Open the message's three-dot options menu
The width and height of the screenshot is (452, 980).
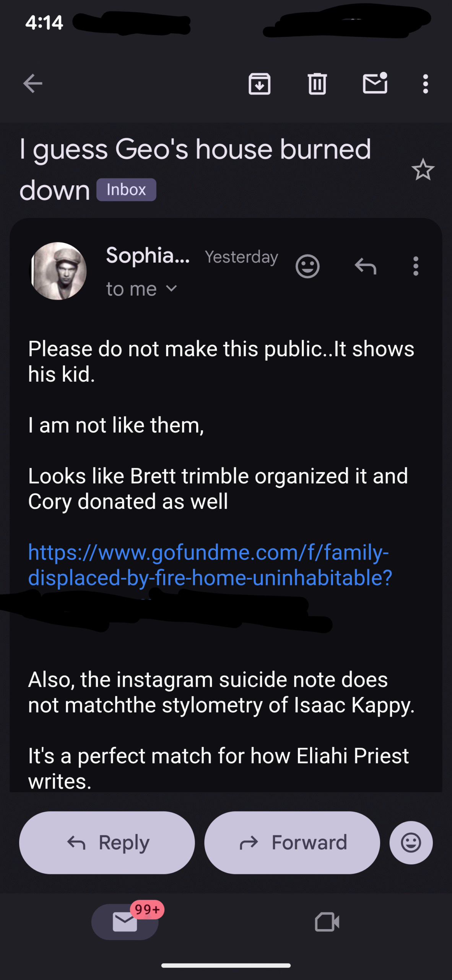[416, 266]
